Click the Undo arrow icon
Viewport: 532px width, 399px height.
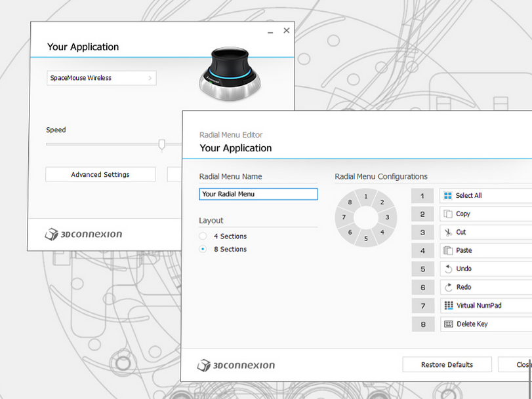pos(448,269)
